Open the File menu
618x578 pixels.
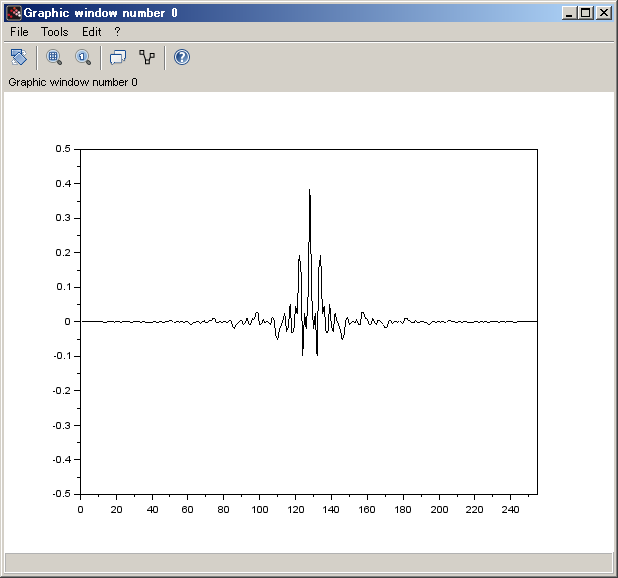click(x=19, y=32)
